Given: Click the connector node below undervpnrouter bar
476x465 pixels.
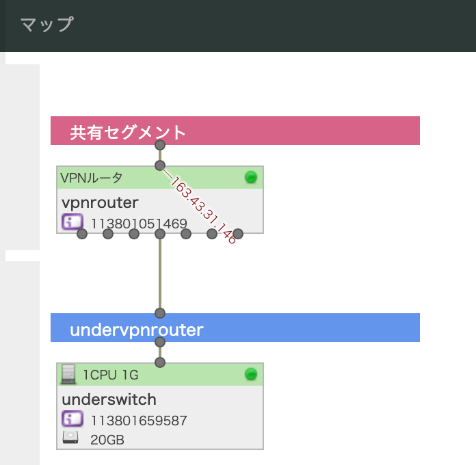Looking at the screenshot, I should [x=160, y=342].
